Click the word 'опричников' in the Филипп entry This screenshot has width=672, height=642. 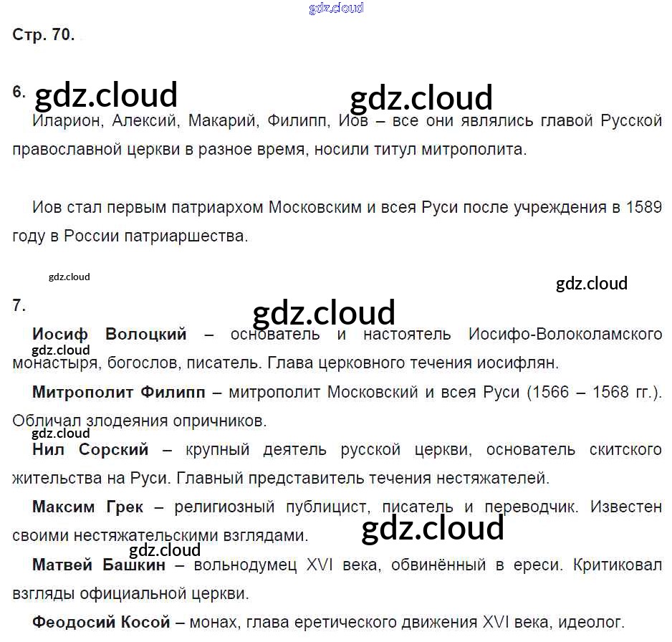pyautogui.click(x=221, y=421)
